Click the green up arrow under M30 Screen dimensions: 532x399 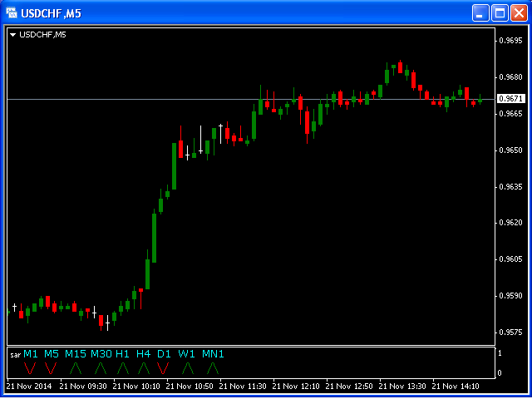pyautogui.click(x=101, y=367)
